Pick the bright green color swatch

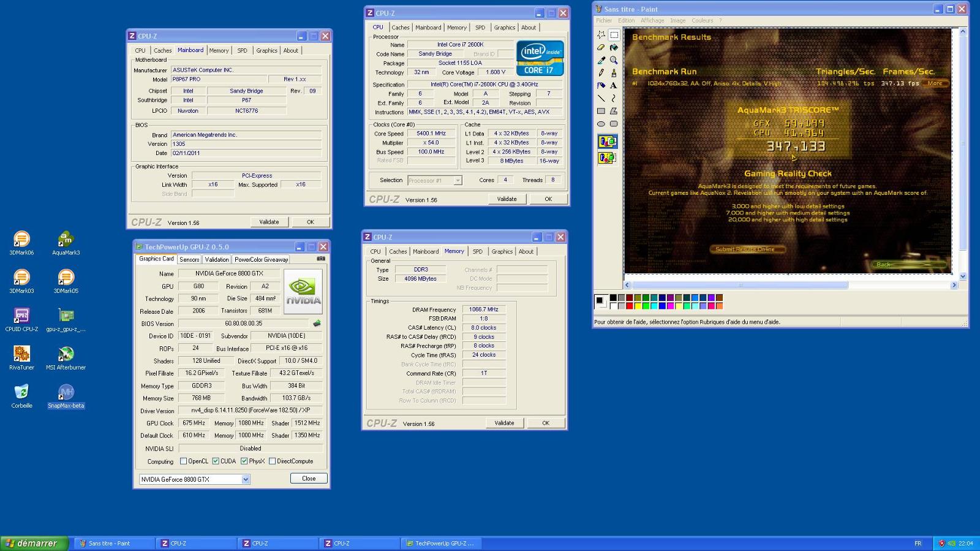point(646,306)
